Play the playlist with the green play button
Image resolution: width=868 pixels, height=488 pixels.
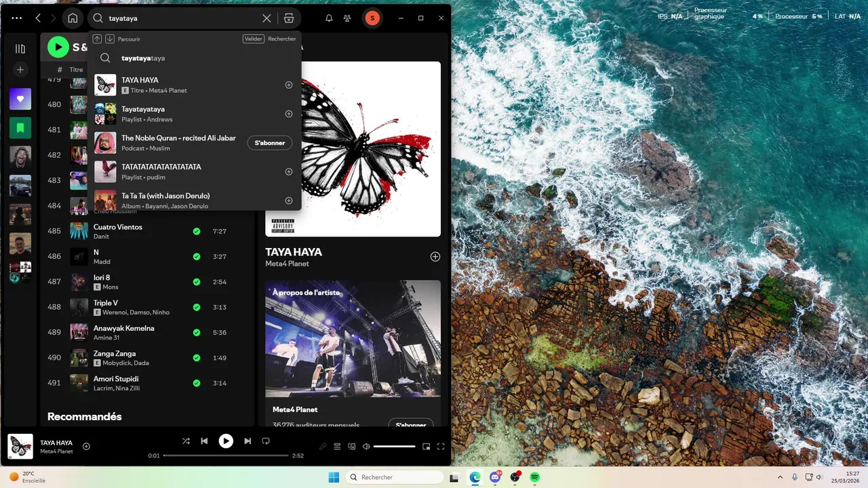[58, 47]
